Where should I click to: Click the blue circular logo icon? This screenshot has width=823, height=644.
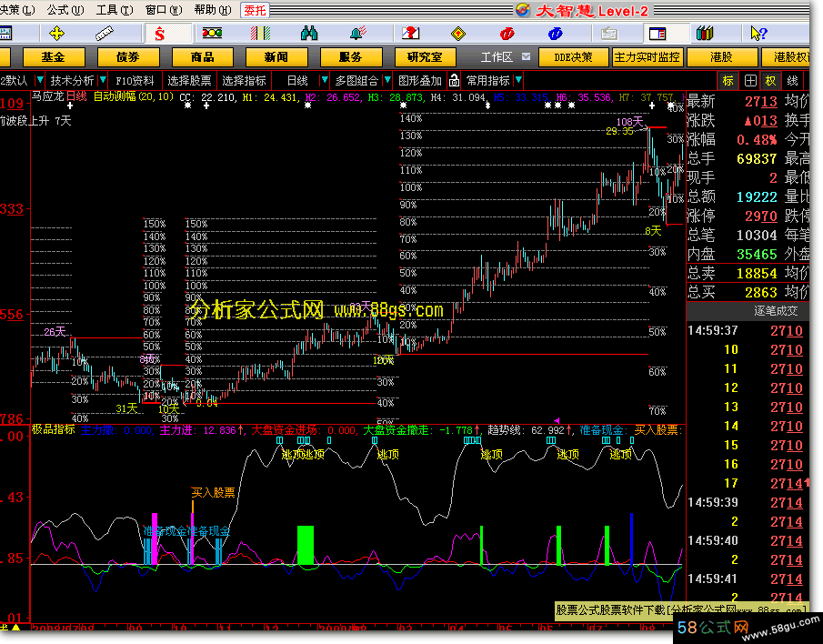(556, 35)
